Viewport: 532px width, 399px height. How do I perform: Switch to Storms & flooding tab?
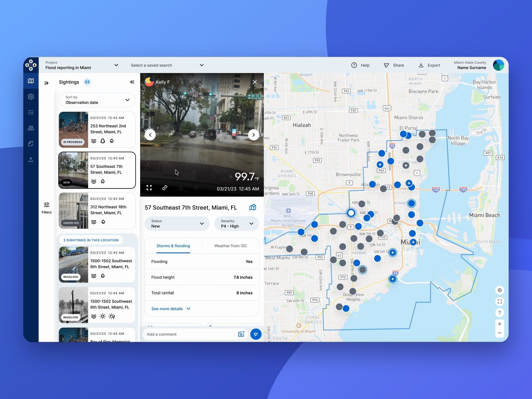click(x=173, y=246)
